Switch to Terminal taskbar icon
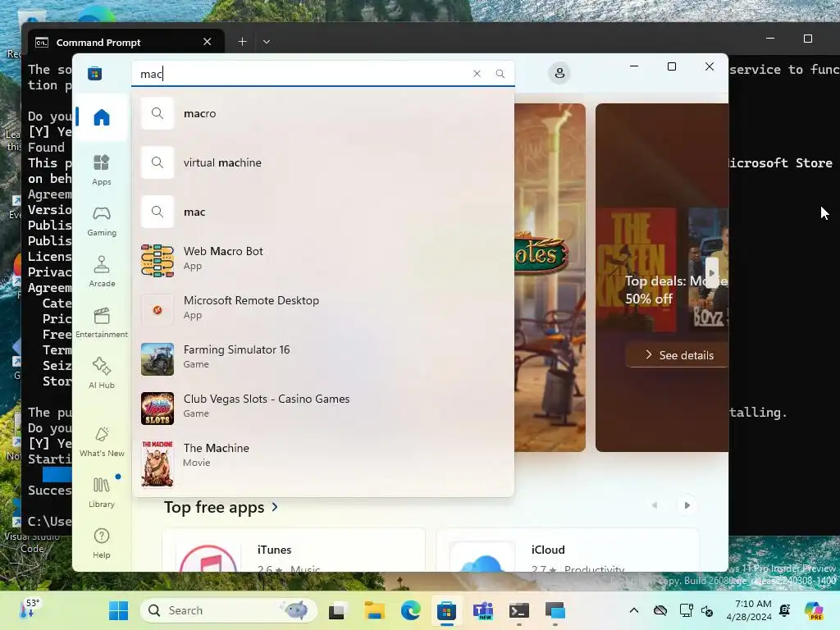 [x=519, y=610]
